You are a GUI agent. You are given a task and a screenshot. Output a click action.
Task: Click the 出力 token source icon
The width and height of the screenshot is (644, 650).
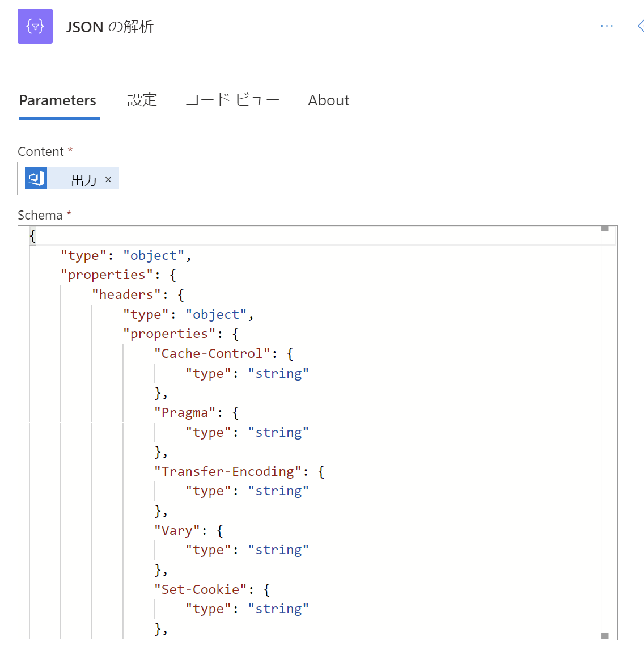coord(36,178)
